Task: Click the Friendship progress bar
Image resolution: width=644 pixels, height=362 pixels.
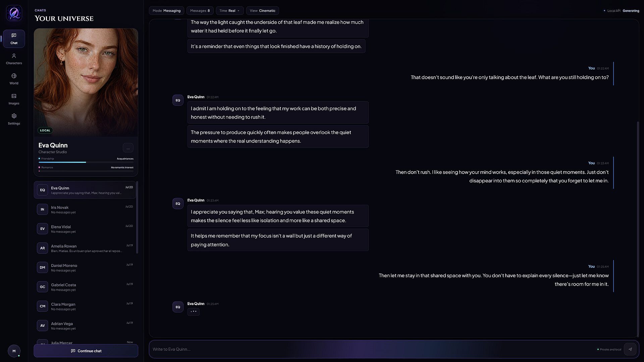Action: [86, 162]
